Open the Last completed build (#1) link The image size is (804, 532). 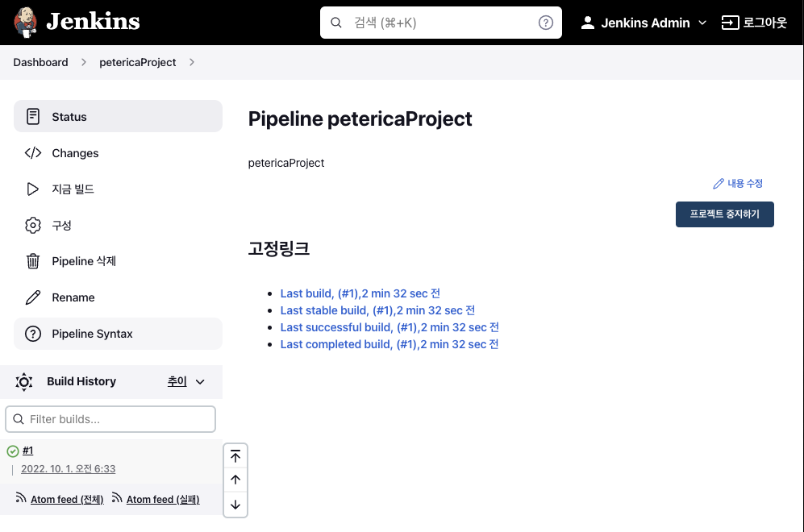tap(390, 344)
